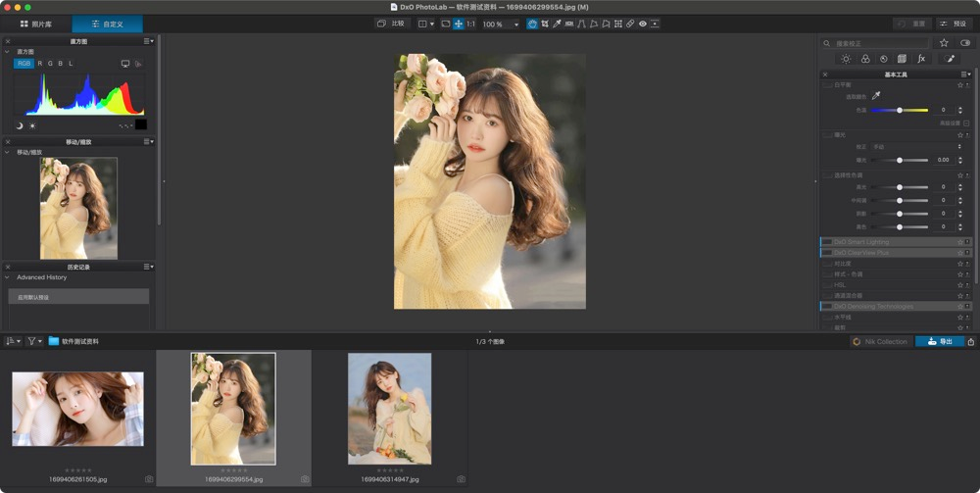Adjust the Exposure slider

pyautogui.click(x=900, y=160)
